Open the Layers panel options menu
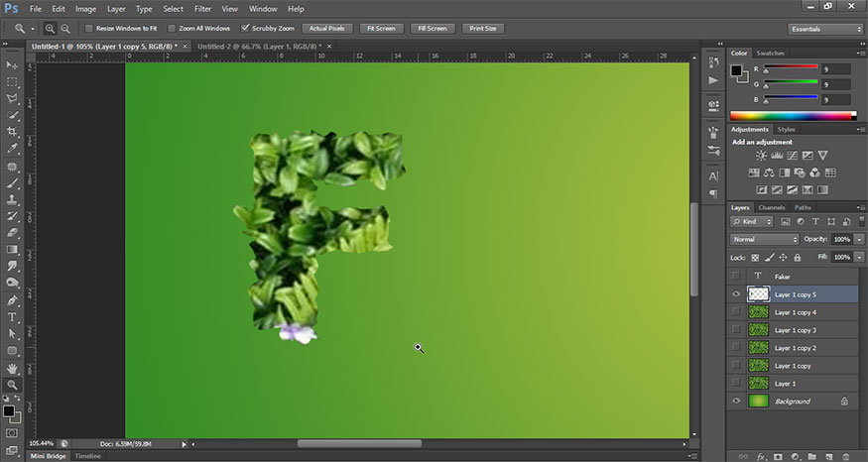This screenshot has width=868, height=462. [x=860, y=207]
